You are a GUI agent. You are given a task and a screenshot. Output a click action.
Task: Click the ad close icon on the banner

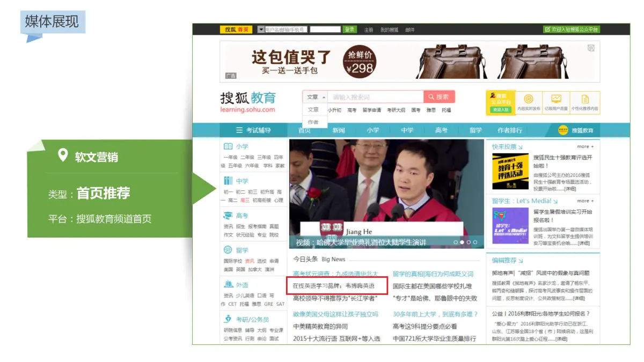click(x=591, y=48)
